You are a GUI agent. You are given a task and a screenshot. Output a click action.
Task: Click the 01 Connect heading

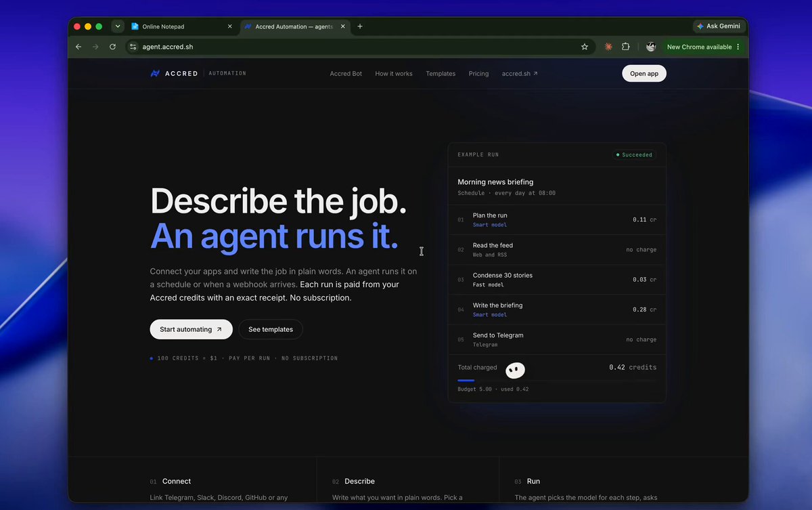[171, 482]
